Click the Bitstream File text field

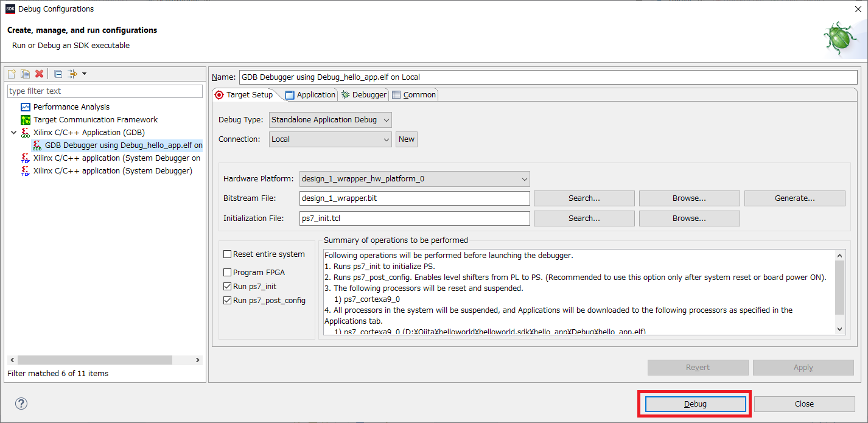(415, 198)
